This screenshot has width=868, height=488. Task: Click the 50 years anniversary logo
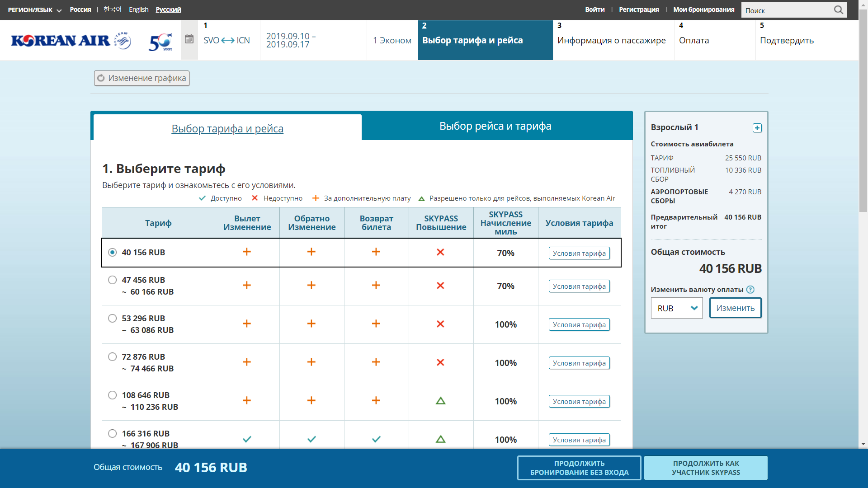pos(161,42)
